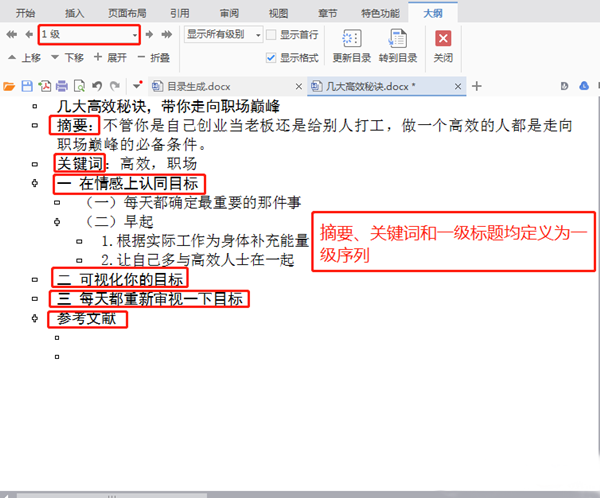Click the save icon in quick access toolbar
This screenshot has width=600, height=498.
coord(27,87)
